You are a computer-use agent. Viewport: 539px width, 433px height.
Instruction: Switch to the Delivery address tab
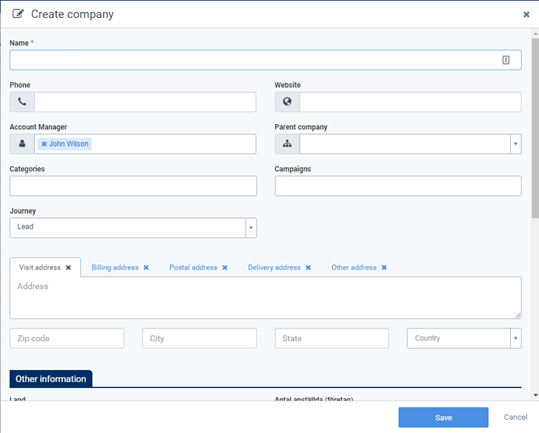[274, 267]
